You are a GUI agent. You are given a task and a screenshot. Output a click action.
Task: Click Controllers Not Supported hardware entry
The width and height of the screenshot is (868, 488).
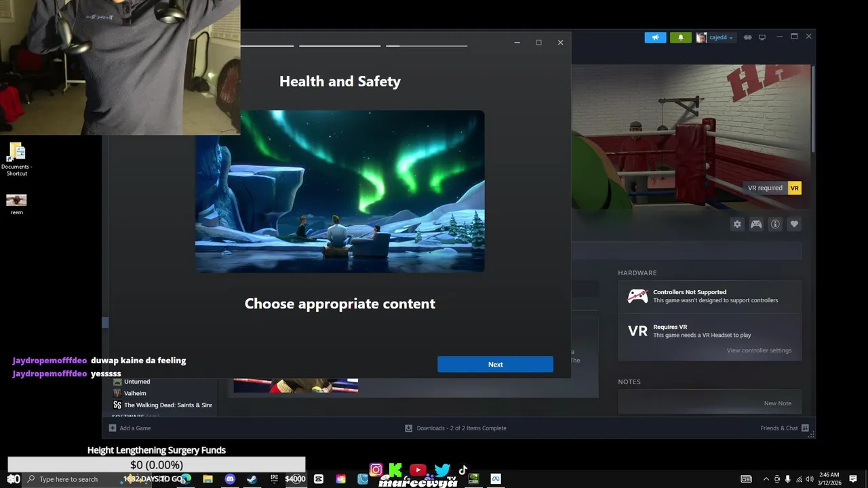coord(709,296)
